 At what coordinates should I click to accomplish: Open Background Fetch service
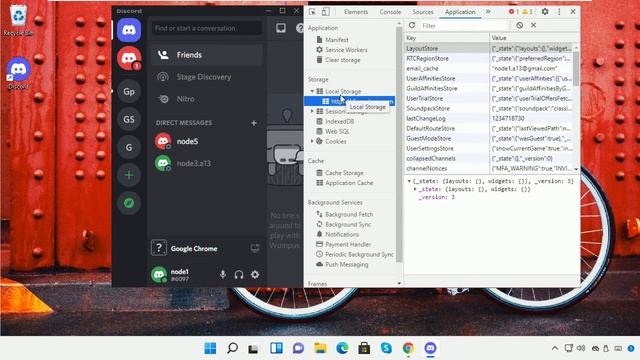[349, 214]
